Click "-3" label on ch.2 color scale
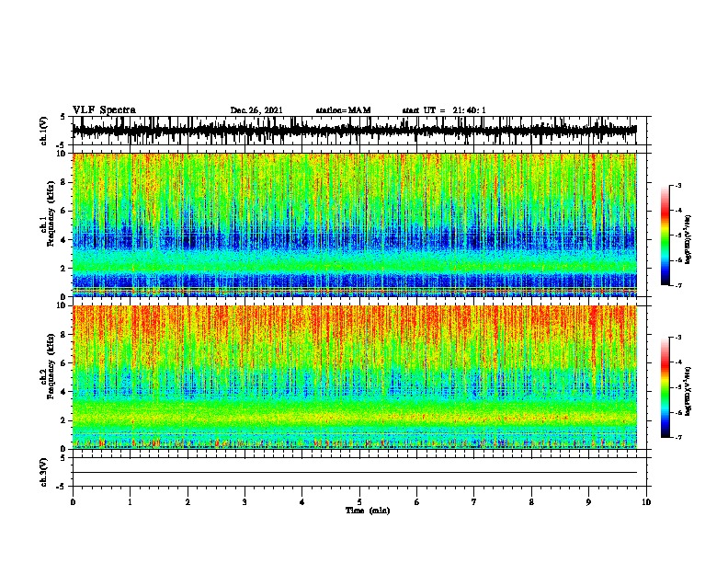 (x=677, y=338)
